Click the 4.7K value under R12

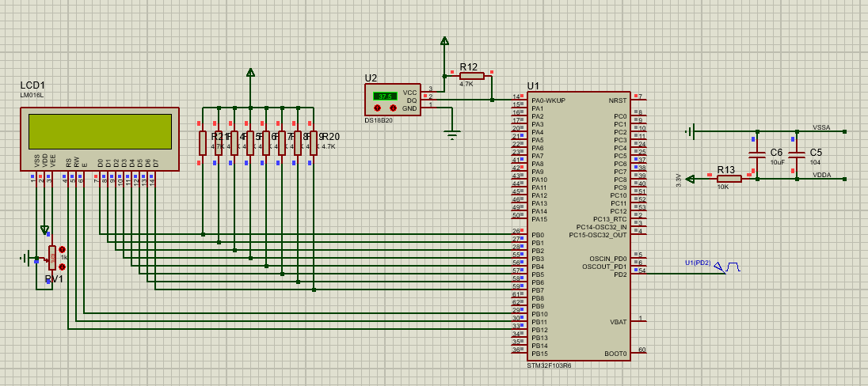point(466,84)
